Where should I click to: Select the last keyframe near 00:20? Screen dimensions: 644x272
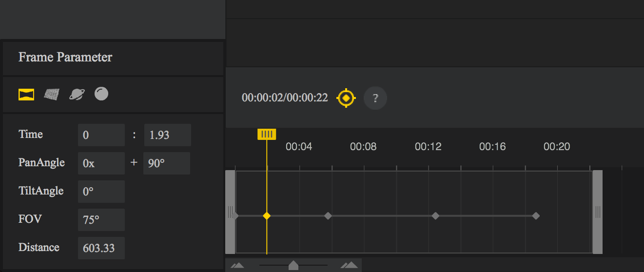coord(536,215)
